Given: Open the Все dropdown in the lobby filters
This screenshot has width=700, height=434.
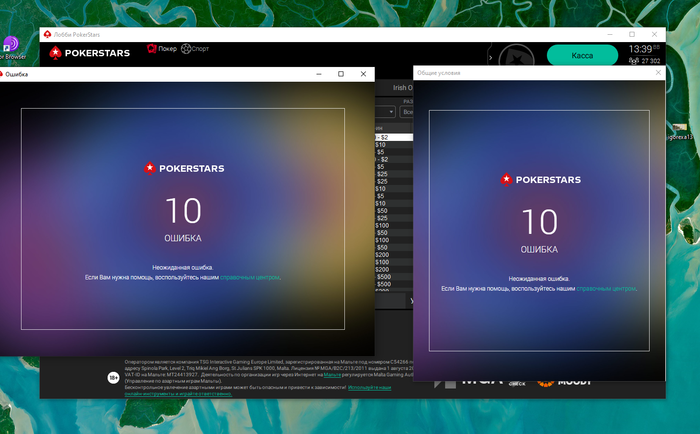Looking at the screenshot, I should [x=407, y=112].
